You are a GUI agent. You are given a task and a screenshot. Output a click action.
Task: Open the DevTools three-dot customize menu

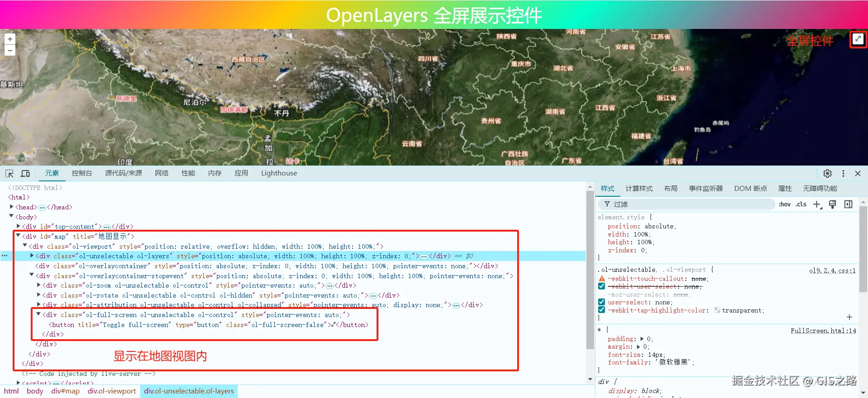(x=843, y=174)
